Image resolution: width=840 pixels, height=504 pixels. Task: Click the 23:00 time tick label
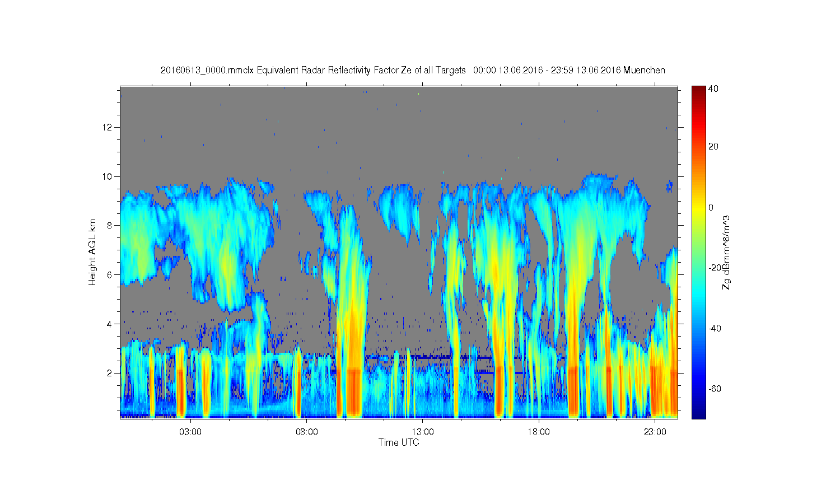tap(655, 432)
